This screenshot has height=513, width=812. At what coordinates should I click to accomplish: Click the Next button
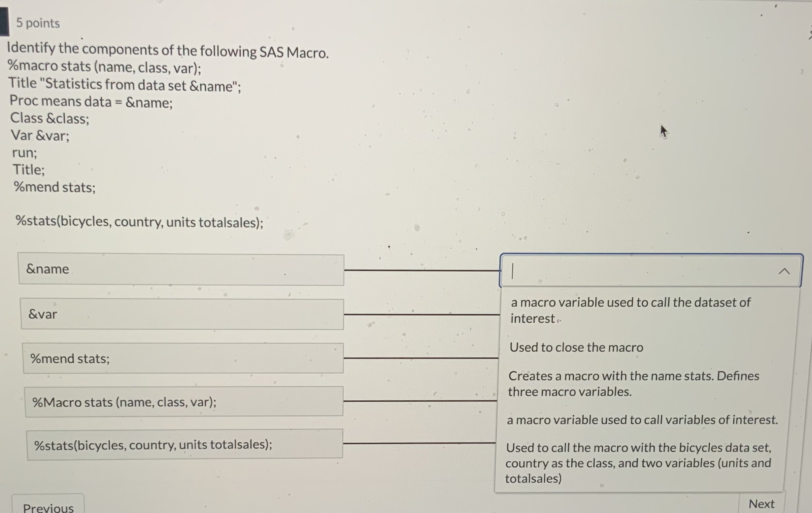point(762,503)
